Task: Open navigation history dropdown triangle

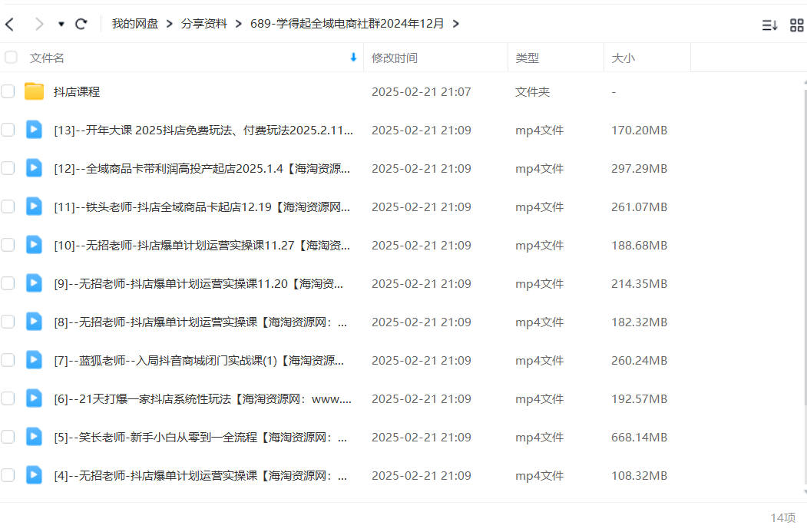Action: pos(61,25)
